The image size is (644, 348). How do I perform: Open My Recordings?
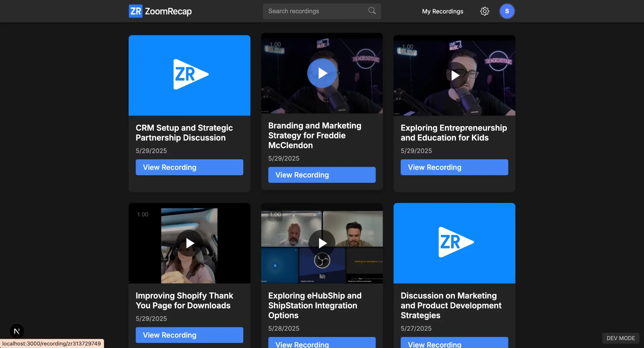coord(442,11)
